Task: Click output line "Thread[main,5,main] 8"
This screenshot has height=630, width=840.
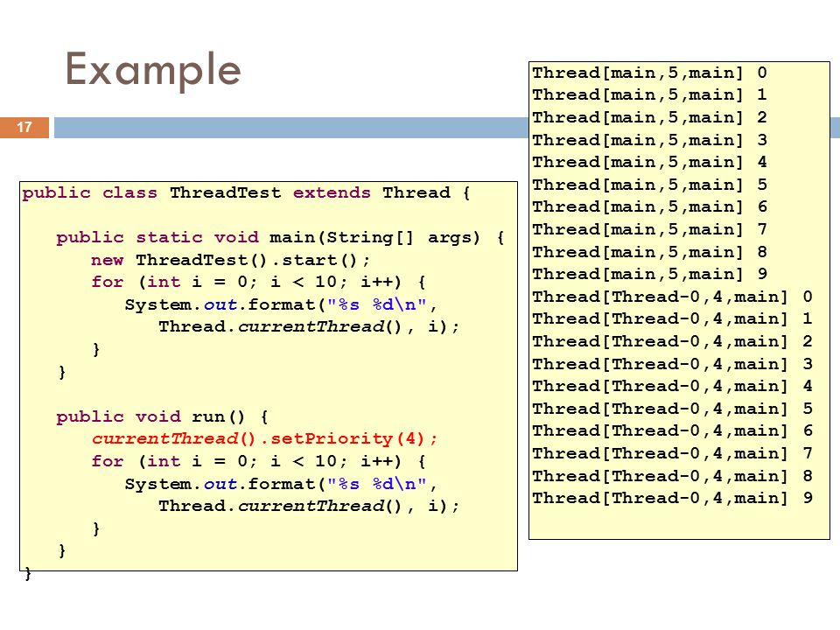Action: coord(650,252)
